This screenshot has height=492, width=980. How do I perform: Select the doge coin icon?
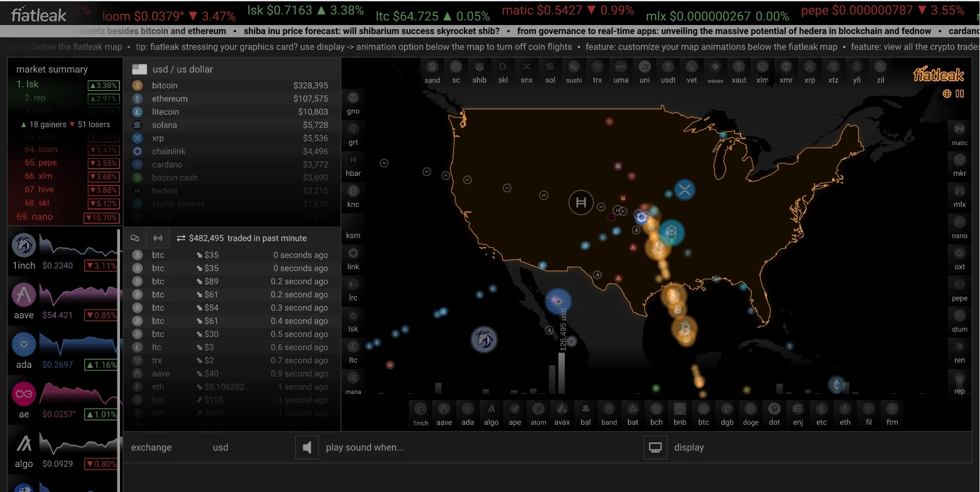pos(751,414)
